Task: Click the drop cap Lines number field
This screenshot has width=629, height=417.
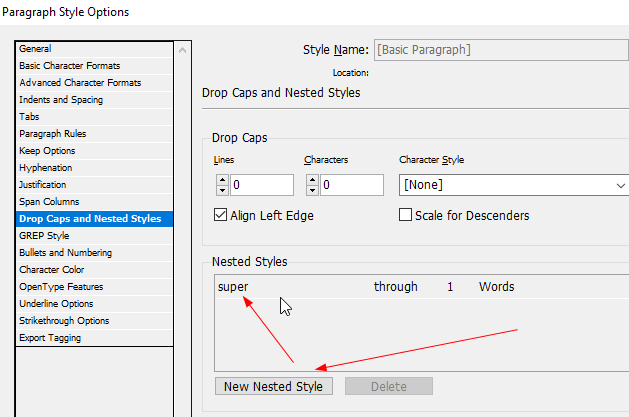Action: [261, 185]
